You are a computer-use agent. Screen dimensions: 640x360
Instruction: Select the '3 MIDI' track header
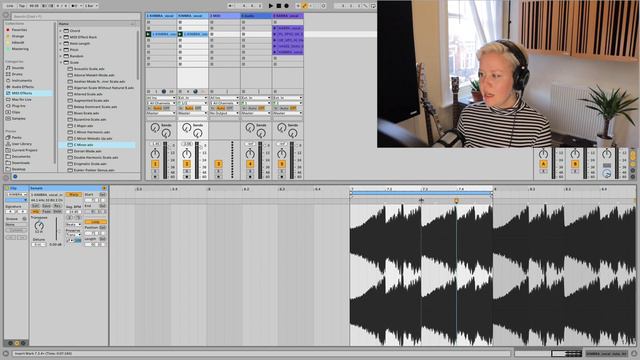(x=224, y=16)
